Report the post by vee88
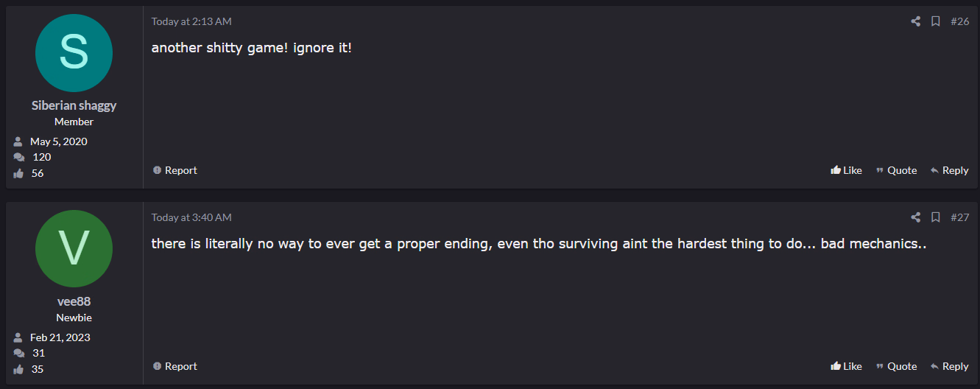The image size is (980, 389). pos(175,366)
